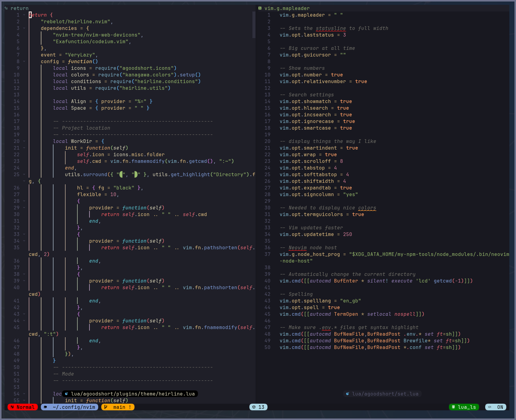The width and height of the screenshot is (516, 420).
Task: Click 'autocmd TermOpen' on right line 45
Action: tap(334, 314)
